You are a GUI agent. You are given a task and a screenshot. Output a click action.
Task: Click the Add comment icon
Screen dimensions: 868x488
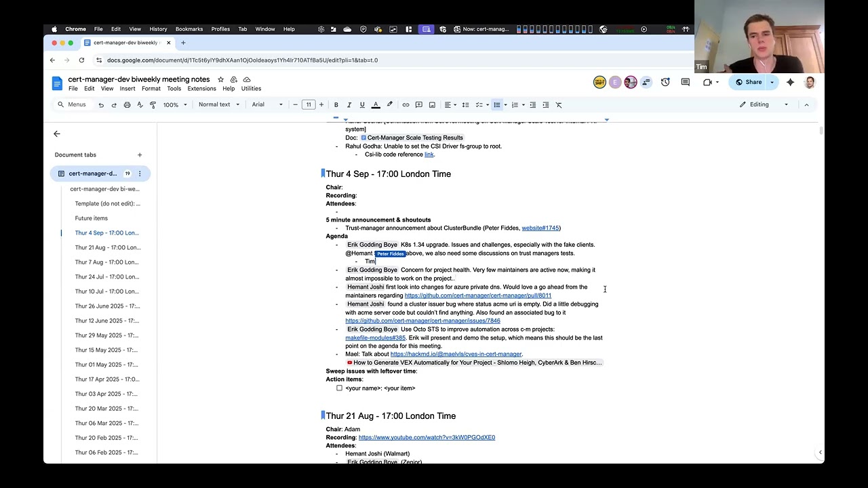[x=418, y=104]
